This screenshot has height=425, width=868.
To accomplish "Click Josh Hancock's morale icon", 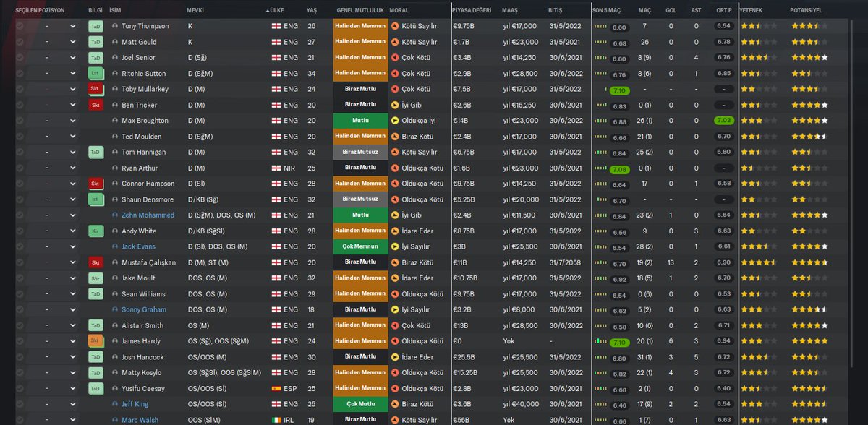I will (395, 357).
